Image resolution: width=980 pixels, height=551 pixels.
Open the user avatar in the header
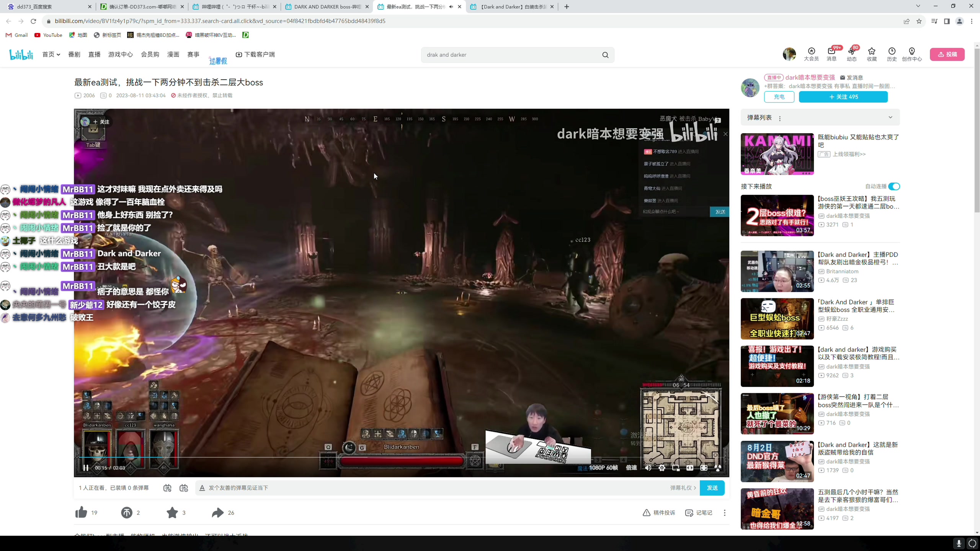click(789, 54)
